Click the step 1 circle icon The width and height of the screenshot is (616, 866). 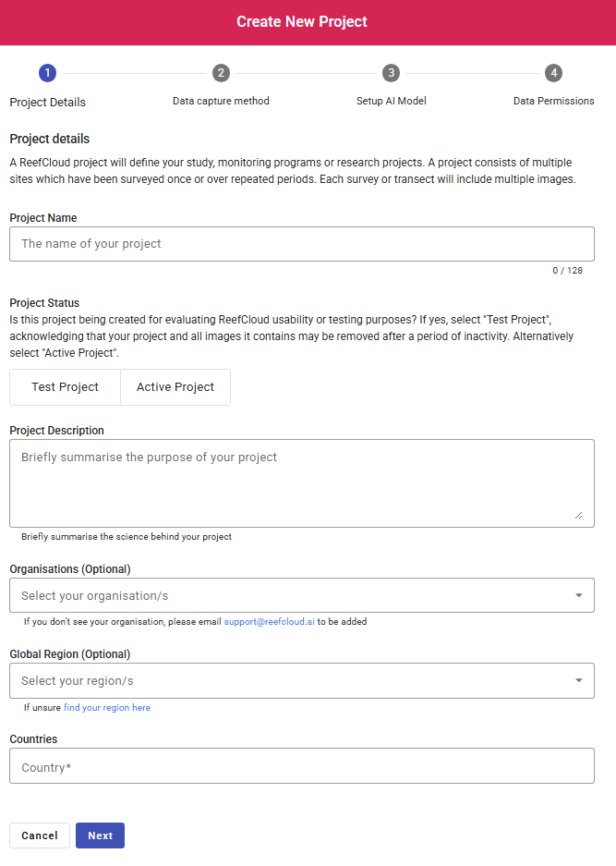(48, 73)
